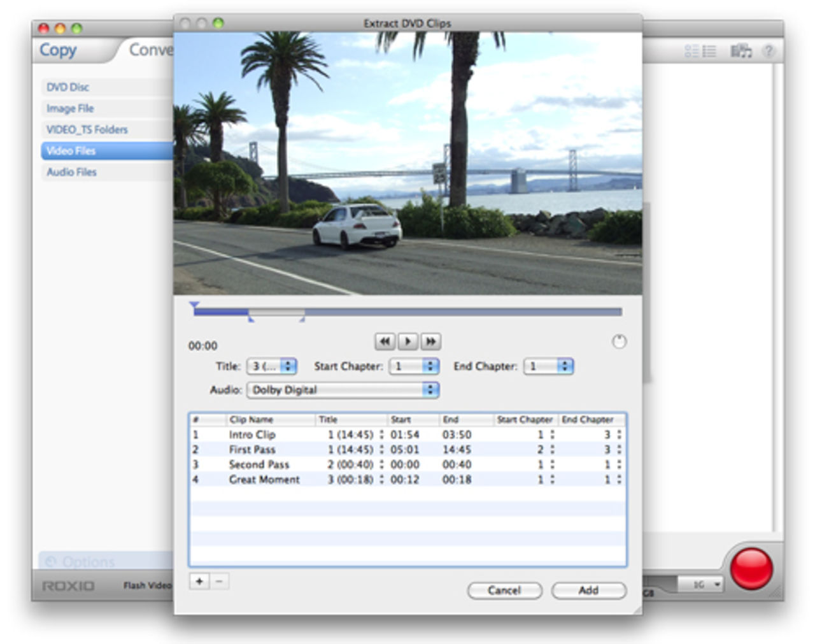Click the plus icon to add clip
Image resolution: width=815 pixels, height=644 pixels.
click(199, 581)
